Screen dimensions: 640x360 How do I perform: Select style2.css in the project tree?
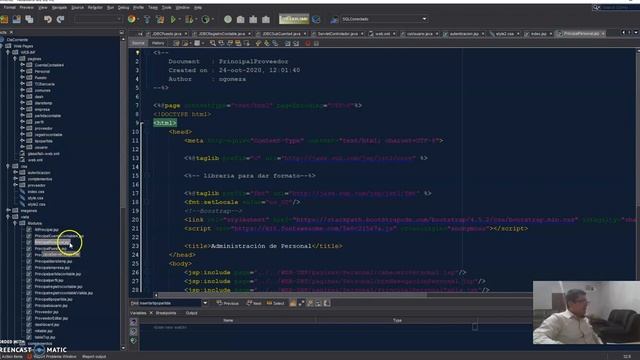click(x=36, y=204)
